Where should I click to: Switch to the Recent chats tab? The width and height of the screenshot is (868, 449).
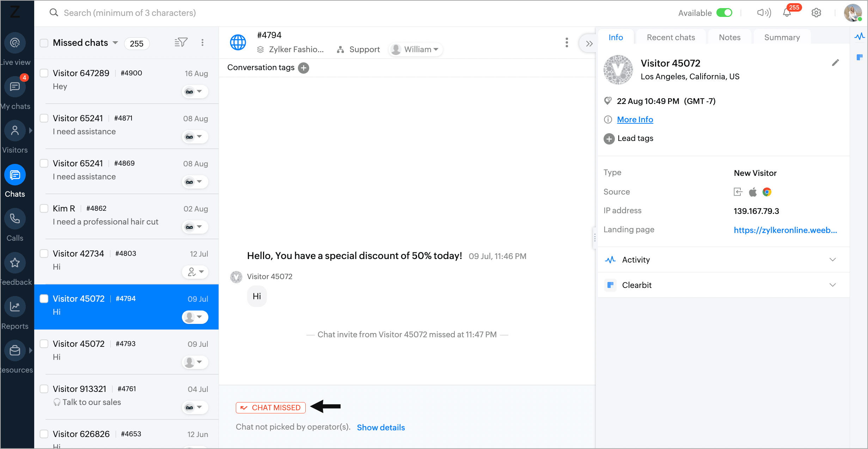[x=671, y=37]
